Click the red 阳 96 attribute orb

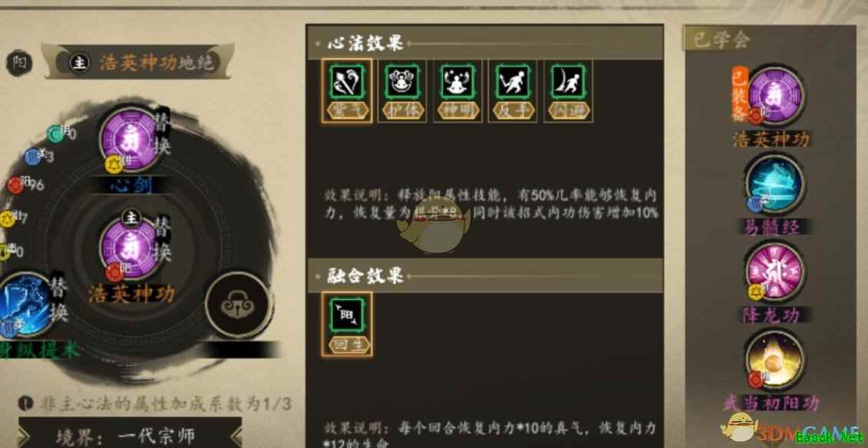(x=15, y=186)
